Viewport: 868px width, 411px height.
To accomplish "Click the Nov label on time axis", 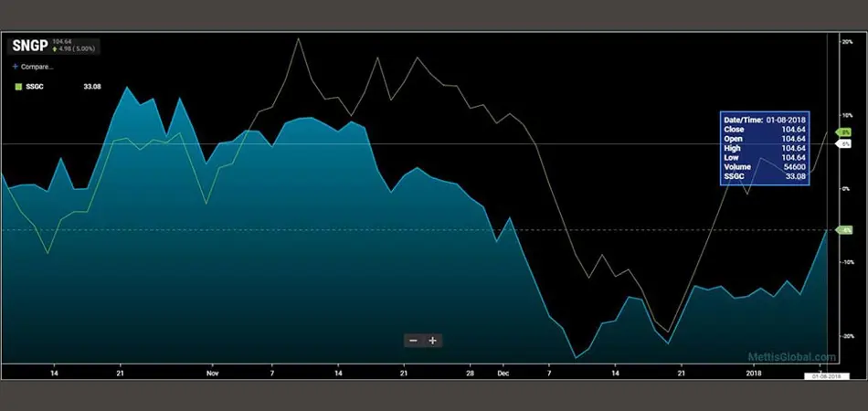I will point(213,374).
